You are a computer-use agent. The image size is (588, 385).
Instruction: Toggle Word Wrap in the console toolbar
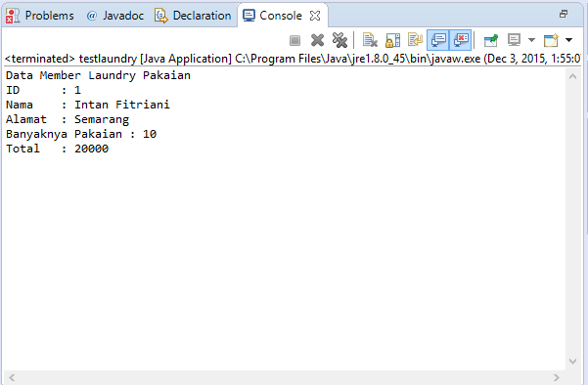(x=415, y=40)
